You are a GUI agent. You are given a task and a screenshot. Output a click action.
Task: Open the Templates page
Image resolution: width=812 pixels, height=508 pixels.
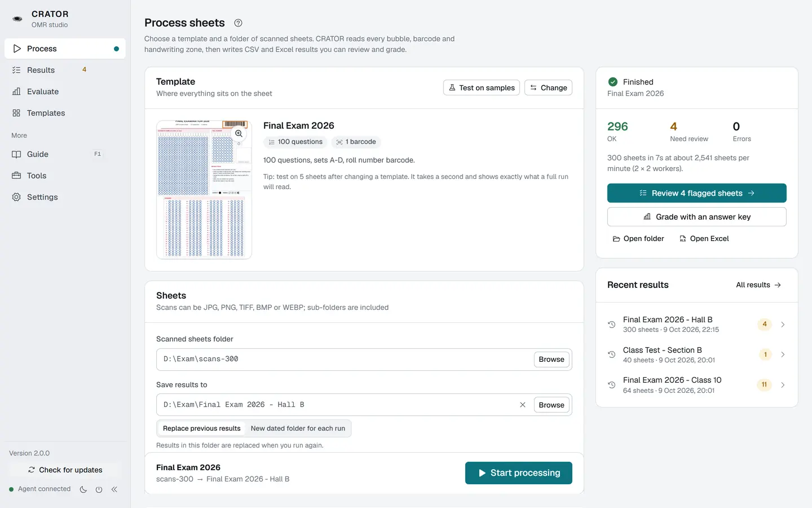pyautogui.click(x=65, y=113)
